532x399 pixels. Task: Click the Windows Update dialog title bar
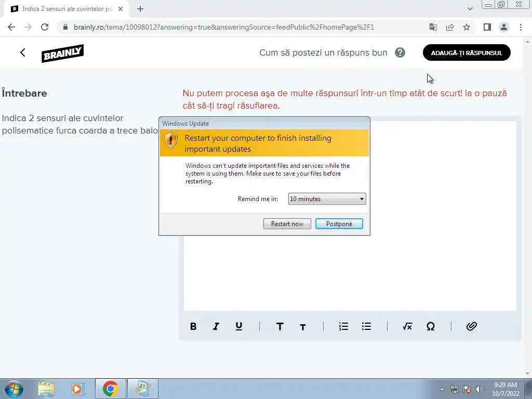click(264, 124)
